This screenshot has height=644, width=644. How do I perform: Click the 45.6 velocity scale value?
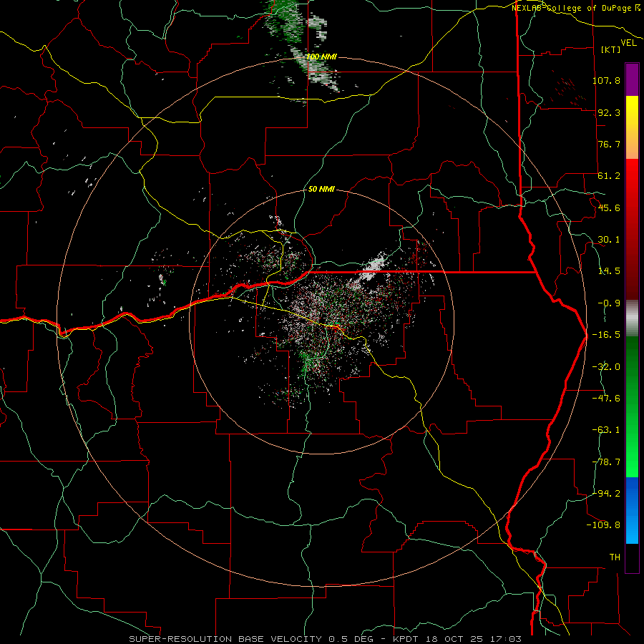coord(609,208)
